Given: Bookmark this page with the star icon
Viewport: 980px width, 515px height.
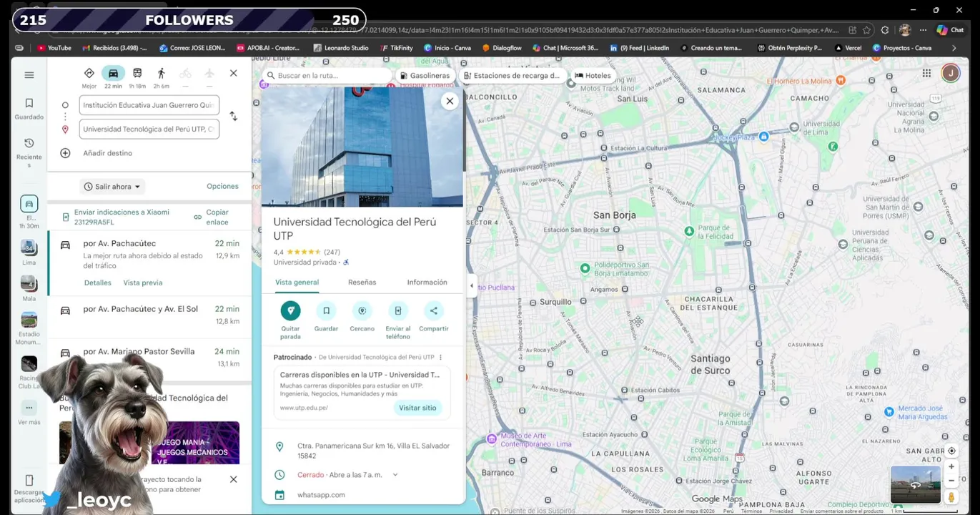Looking at the screenshot, I should [x=866, y=30].
